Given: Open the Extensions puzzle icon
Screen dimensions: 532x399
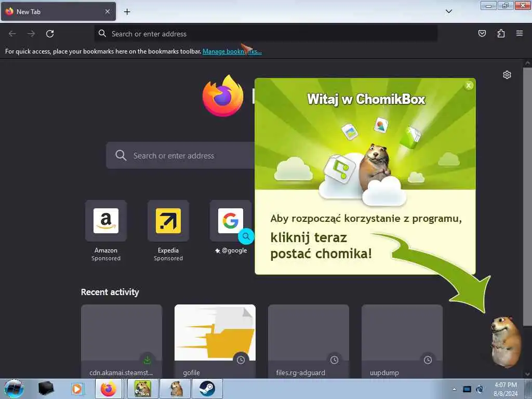Looking at the screenshot, I should click(x=501, y=33).
